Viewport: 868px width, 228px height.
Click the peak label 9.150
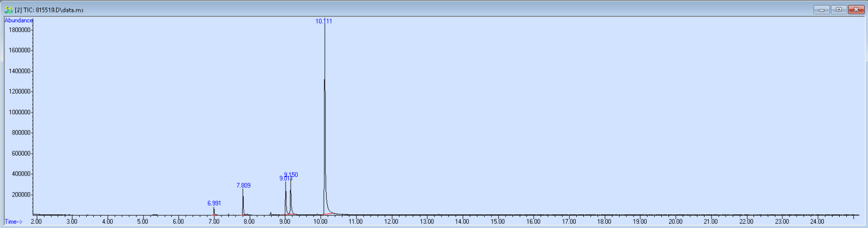point(291,175)
